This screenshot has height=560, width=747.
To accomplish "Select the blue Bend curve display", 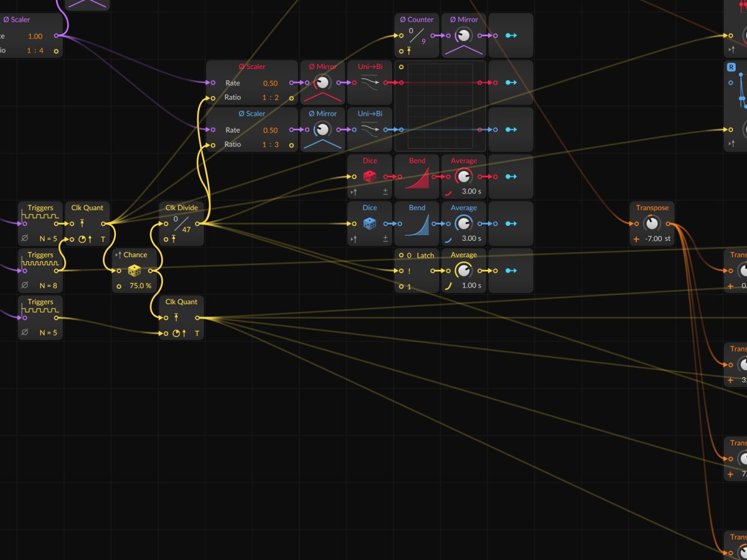I will tap(417, 225).
